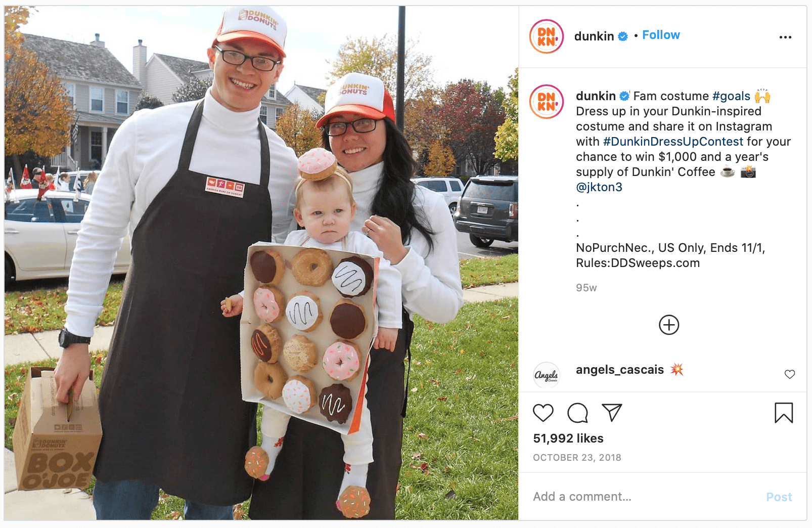Click dunkin avatar beside the caption
Viewport: 812px width, 528px height.
pos(547,102)
